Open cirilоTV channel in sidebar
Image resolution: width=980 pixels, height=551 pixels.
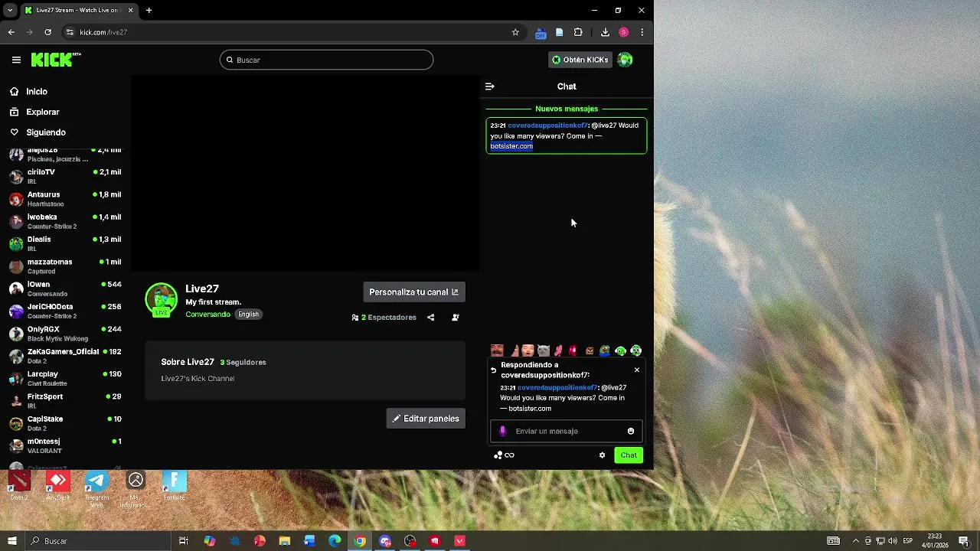65,177
